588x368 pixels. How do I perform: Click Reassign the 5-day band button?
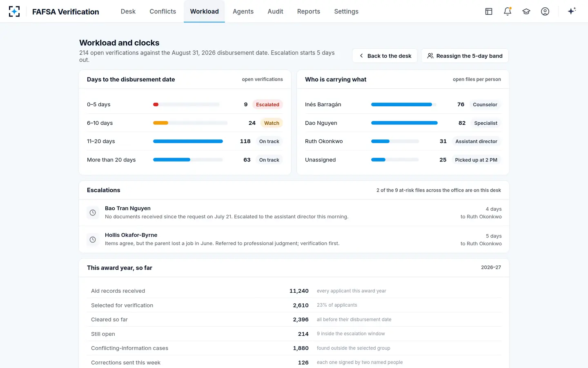point(465,56)
